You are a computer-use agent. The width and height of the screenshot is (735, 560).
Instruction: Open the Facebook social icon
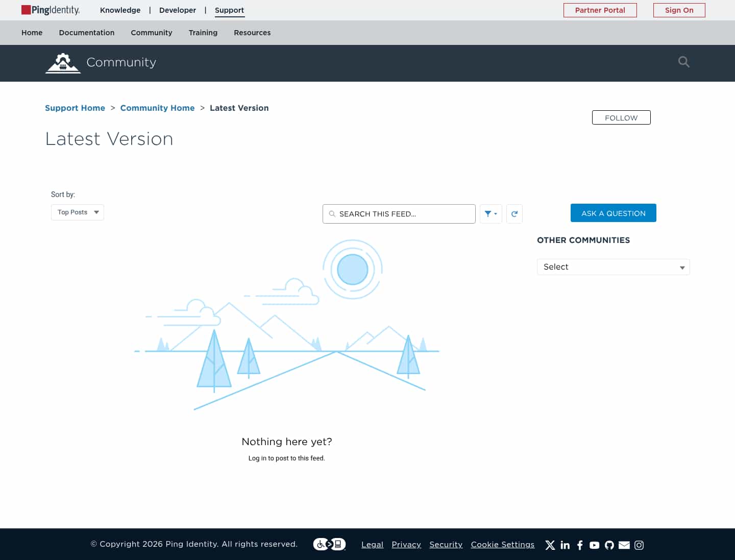pyautogui.click(x=580, y=545)
